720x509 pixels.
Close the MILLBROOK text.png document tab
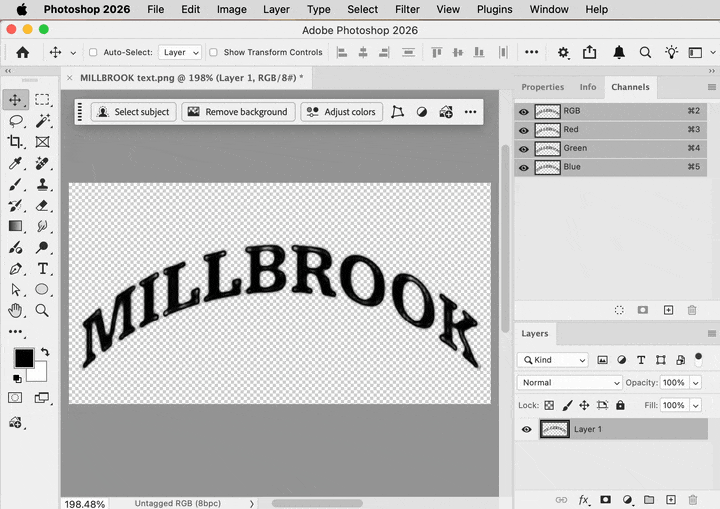coord(69,78)
